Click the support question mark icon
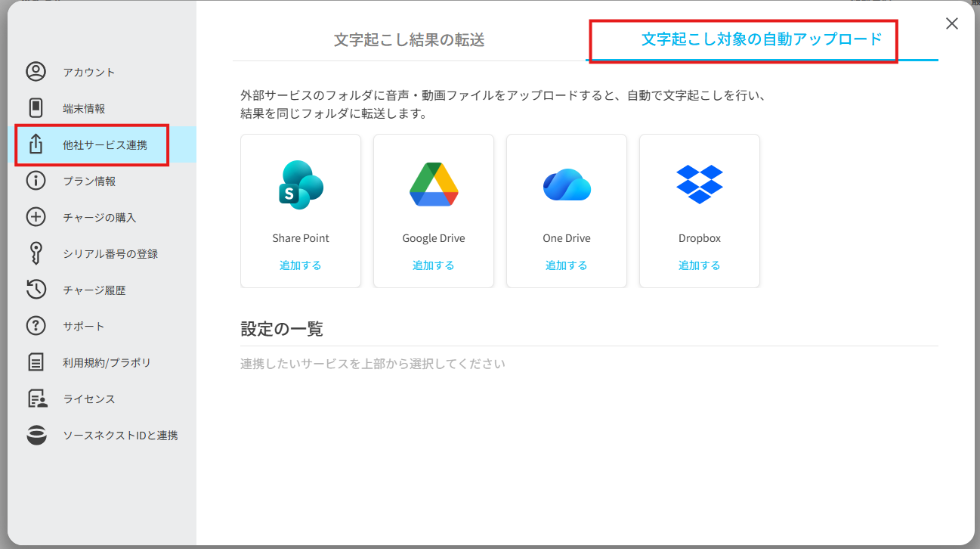Viewport: 980px width, 549px height. 36,326
